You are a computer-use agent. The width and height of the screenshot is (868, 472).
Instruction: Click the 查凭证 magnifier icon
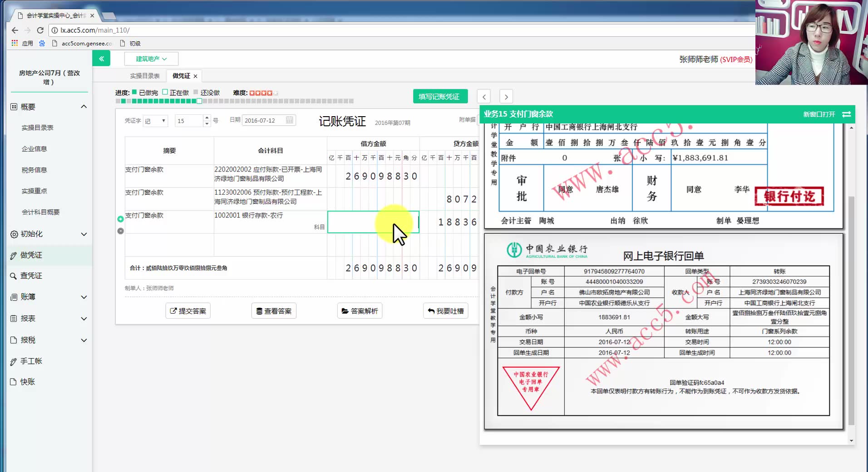(x=14, y=276)
